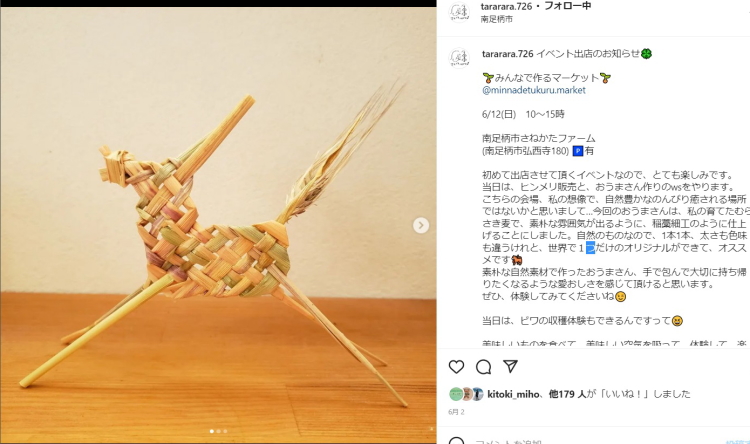Select the second carousel dot indicator
Viewport: 750px width, 444px height.
[x=219, y=431]
